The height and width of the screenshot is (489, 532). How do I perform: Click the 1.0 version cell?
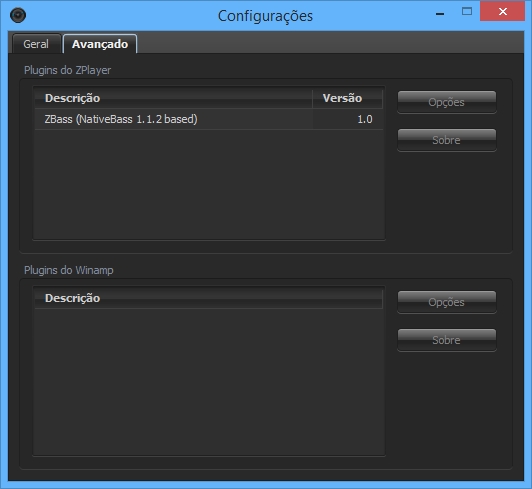pyautogui.click(x=348, y=119)
